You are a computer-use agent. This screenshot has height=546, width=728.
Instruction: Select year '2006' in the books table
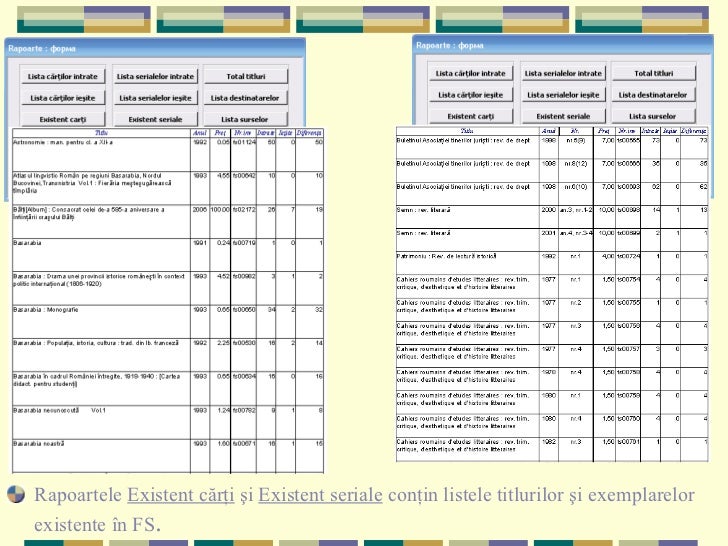tap(200, 209)
